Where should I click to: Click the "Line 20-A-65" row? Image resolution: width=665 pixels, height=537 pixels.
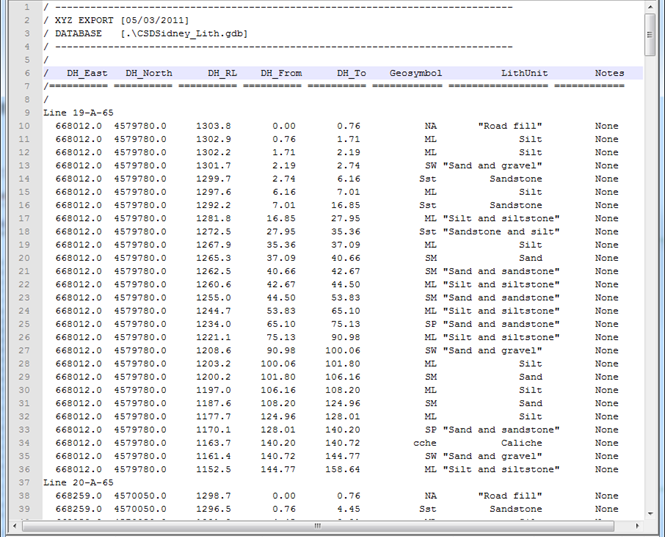[x=78, y=482]
